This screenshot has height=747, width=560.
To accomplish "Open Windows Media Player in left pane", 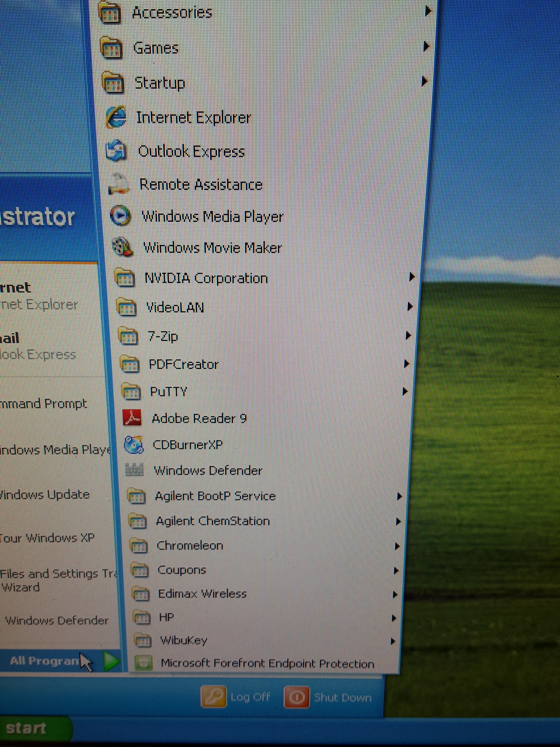I will pyautogui.click(x=55, y=450).
